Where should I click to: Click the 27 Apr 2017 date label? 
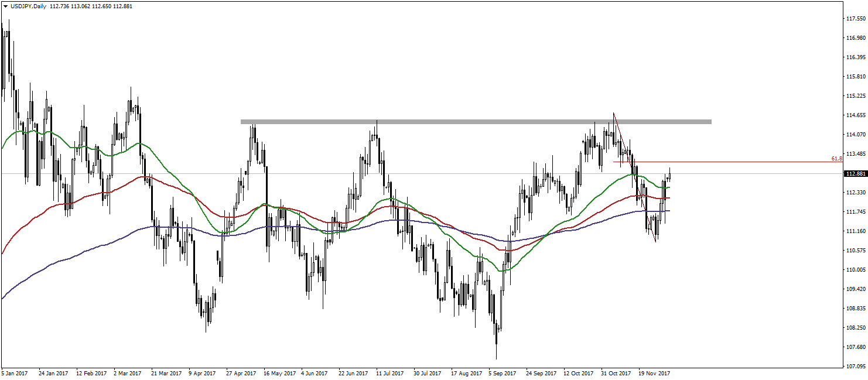click(x=241, y=373)
